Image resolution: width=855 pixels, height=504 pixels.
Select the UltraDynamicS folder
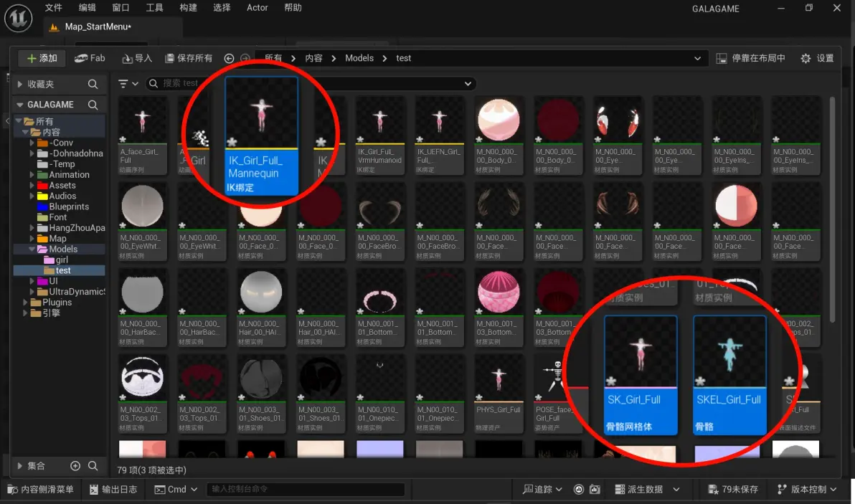(x=70, y=292)
